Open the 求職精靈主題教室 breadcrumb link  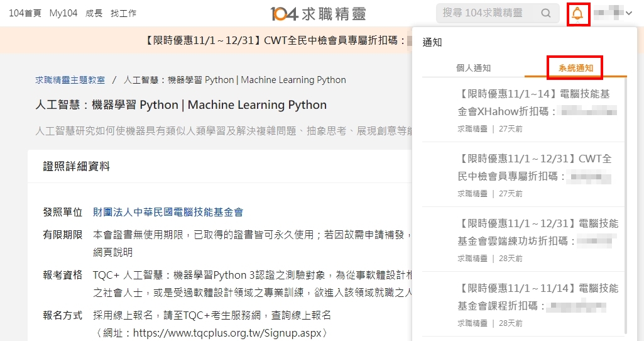[x=70, y=80]
